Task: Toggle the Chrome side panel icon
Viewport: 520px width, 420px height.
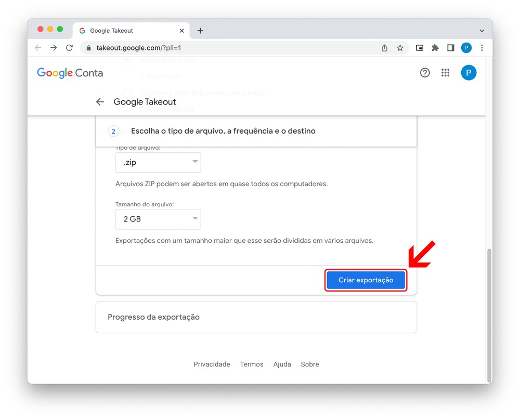Action: pyautogui.click(x=451, y=48)
